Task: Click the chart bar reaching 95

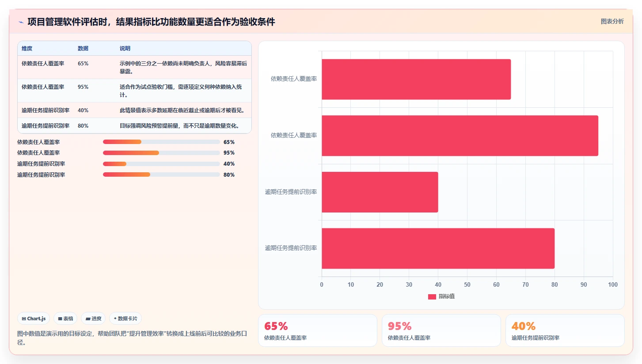Action: click(460, 136)
